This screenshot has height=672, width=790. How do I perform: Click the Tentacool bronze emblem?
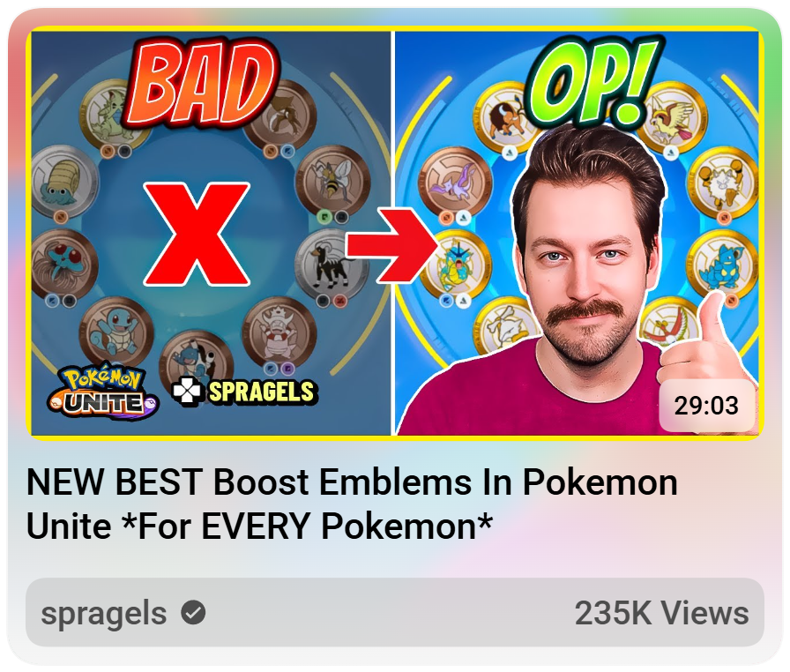(63, 264)
